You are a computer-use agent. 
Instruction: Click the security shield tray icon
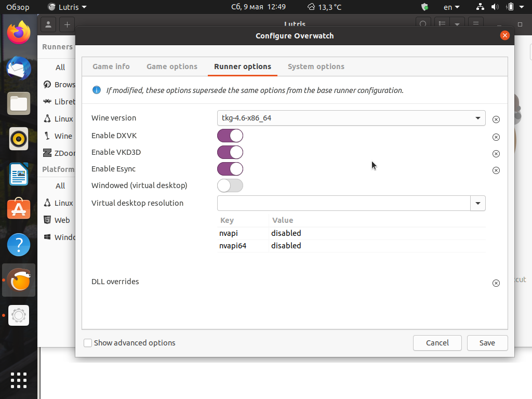click(424, 7)
